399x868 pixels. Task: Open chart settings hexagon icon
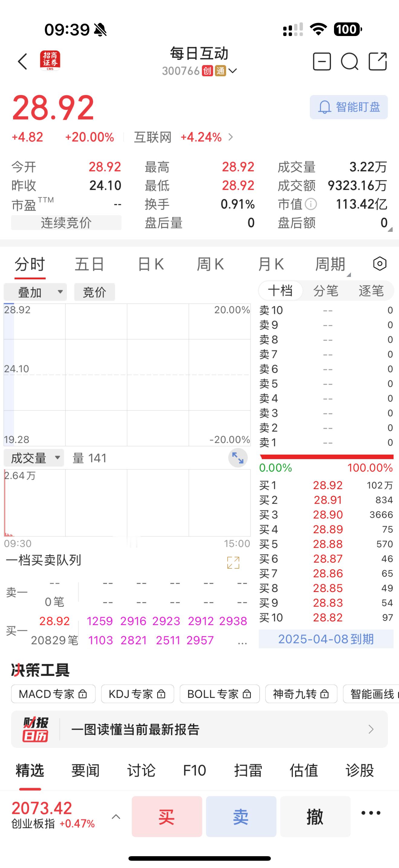click(380, 264)
